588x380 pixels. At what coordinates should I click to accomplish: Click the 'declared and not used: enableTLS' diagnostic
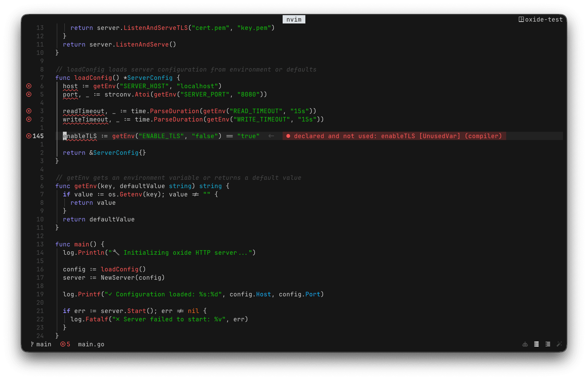(394, 136)
